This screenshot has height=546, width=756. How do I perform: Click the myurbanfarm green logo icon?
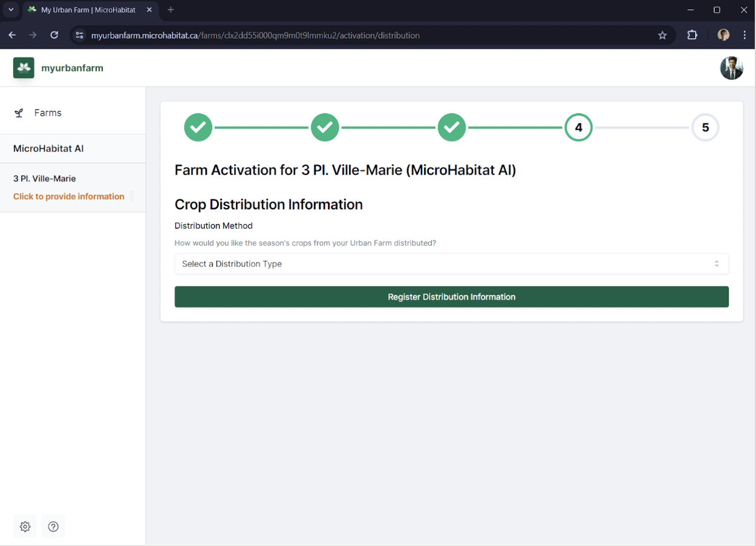pos(24,68)
